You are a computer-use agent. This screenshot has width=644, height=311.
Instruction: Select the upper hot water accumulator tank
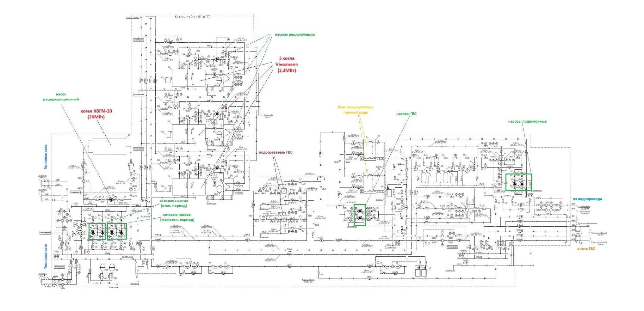tap(369, 150)
